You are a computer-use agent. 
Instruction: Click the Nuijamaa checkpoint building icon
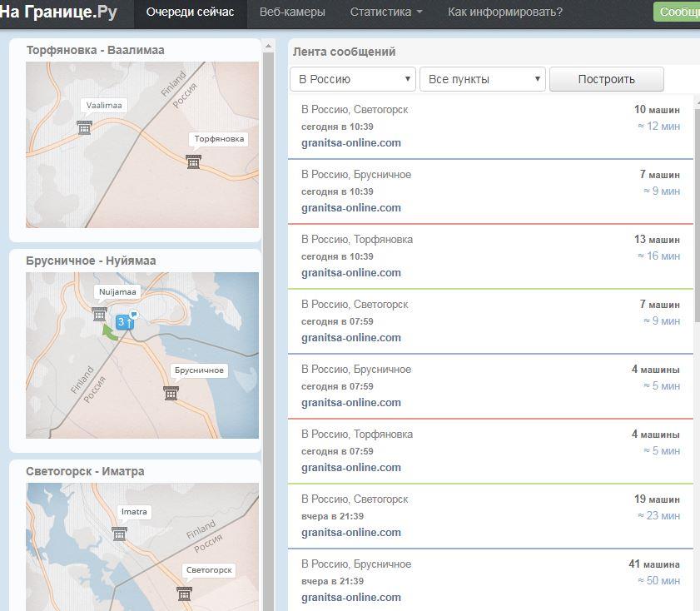[99, 314]
